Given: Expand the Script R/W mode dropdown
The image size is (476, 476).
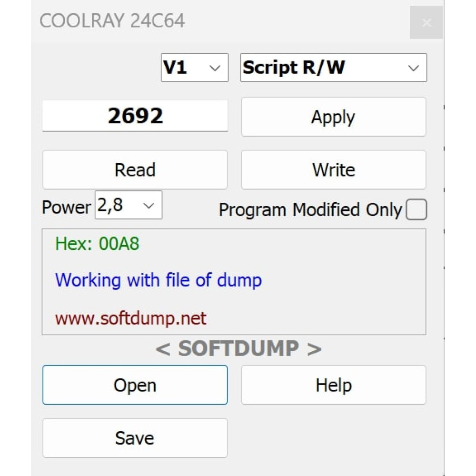Looking at the screenshot, I should [334, 68].
